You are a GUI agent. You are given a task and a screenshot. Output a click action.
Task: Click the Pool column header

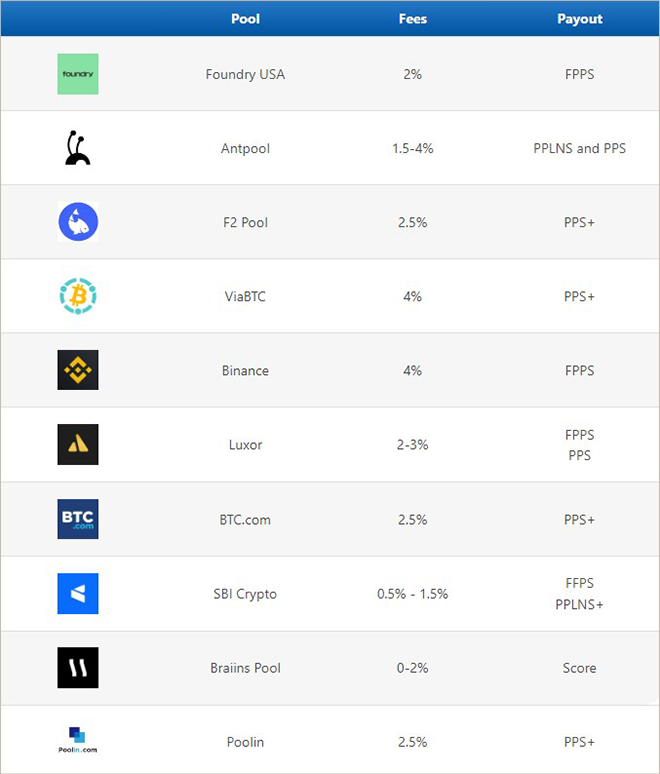click(x=245, y=19)
